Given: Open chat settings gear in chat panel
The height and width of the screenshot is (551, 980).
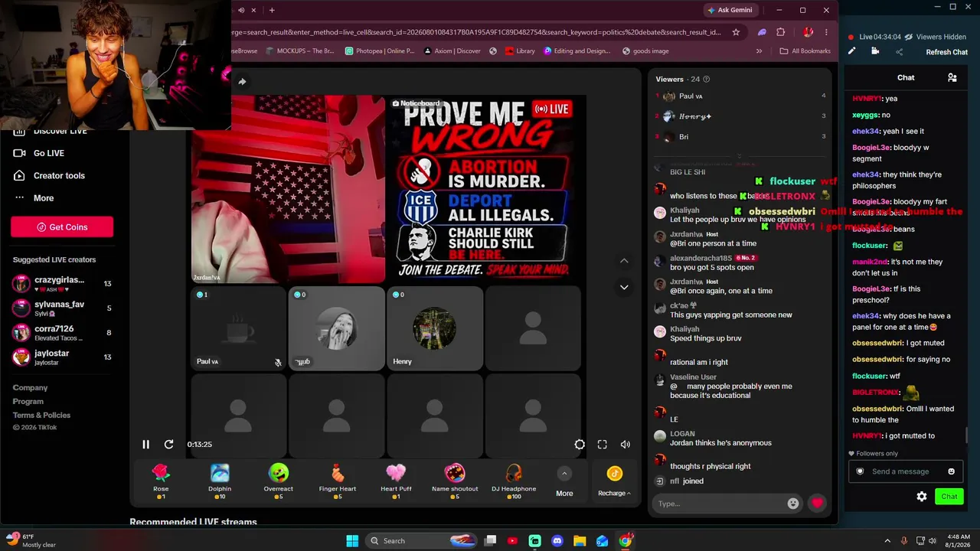Looking at the screenshot, I should tap(922, 497).
